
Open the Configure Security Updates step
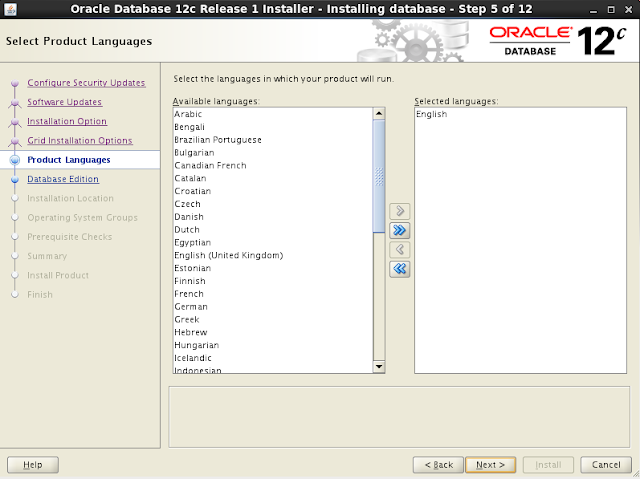pos(86,83)
